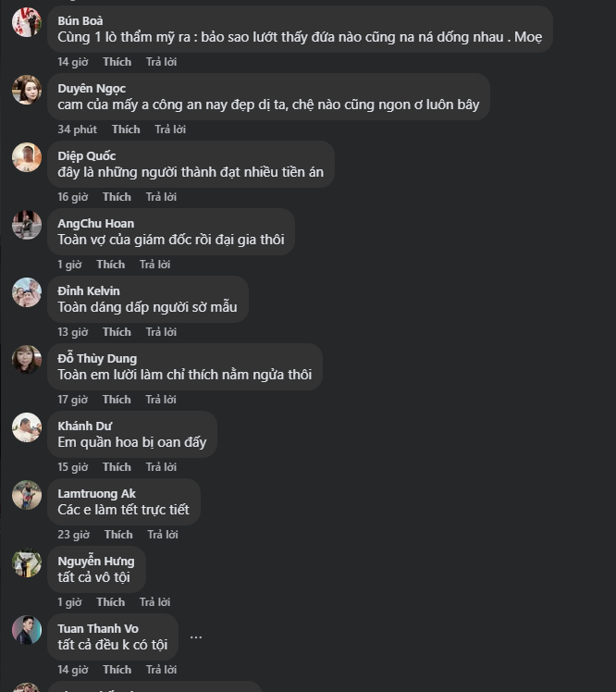Viewport: 616px width, 692px height.
Task: Reply to Lamtruong Ak's comment
Action: pyautogui.click(x=163, y=535)
